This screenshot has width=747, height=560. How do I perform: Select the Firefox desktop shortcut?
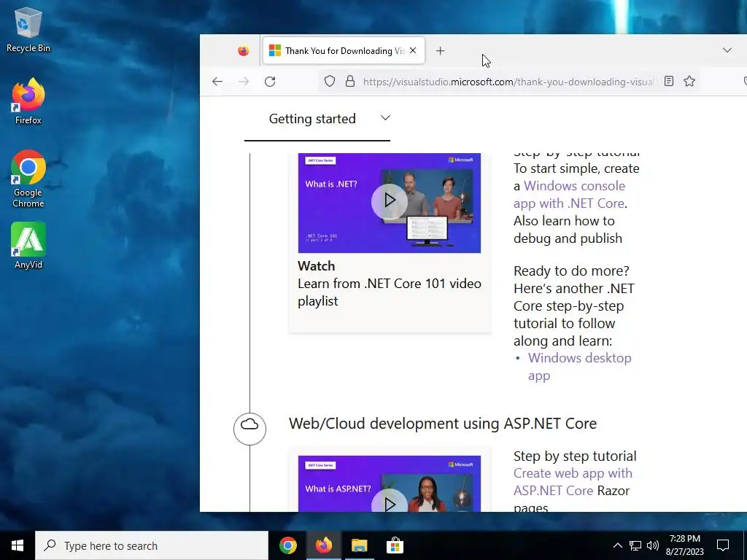[x=28, y=101]
